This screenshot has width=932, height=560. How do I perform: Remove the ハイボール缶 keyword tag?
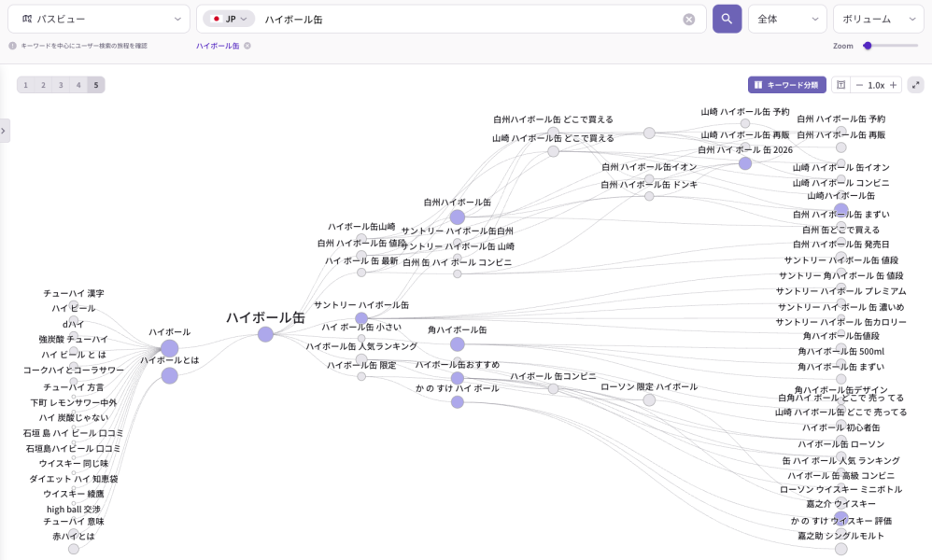247,46
